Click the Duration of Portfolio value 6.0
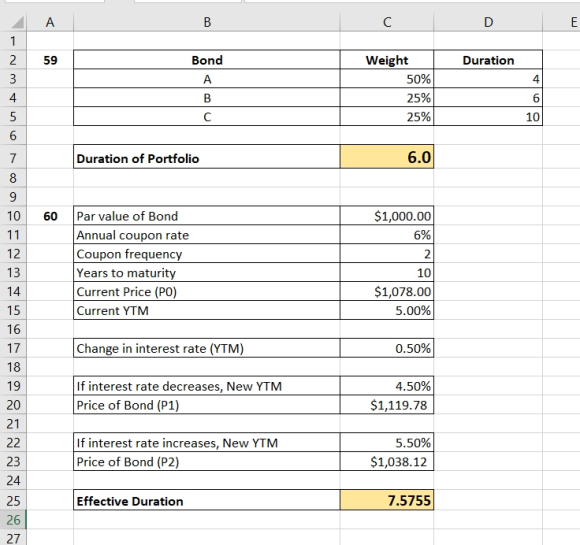The image size is (580, 545). click(387, 157)
